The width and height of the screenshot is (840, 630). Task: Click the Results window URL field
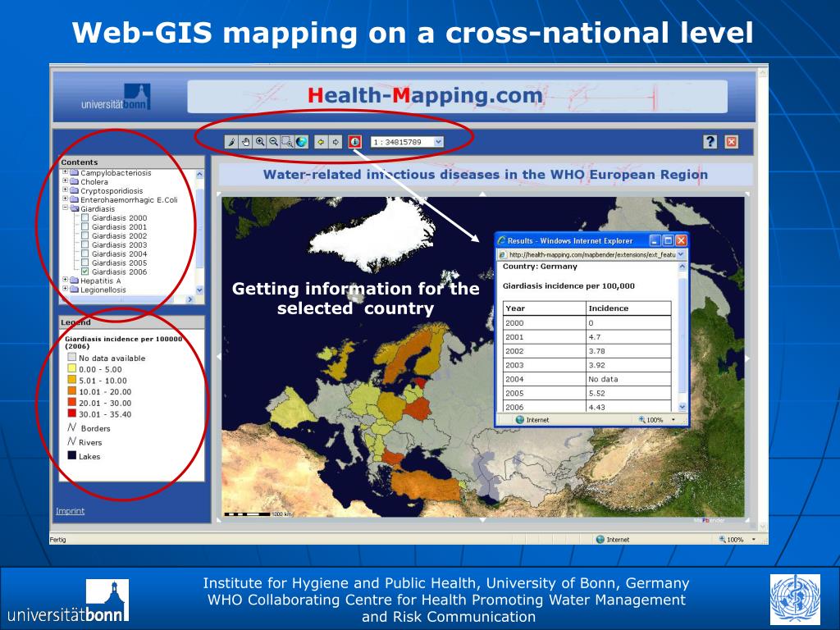point(592,255)
